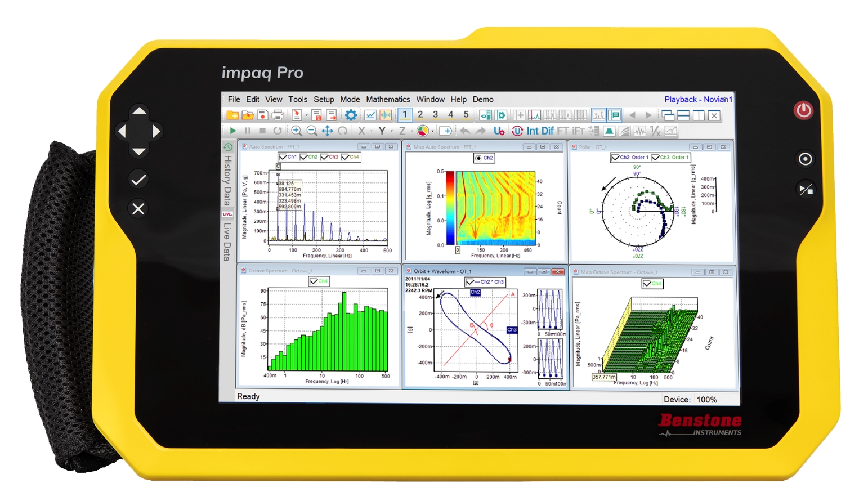Click the line chart display icon
This screenshot has height=492, width=868.
point(370,115)
